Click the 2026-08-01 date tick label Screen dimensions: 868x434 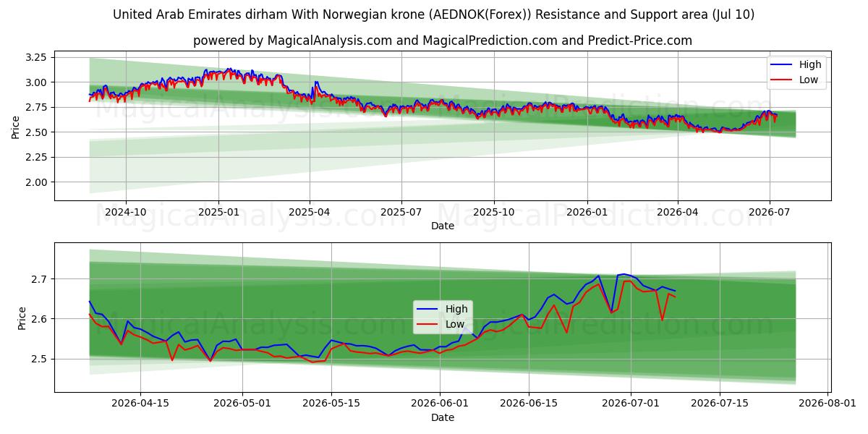828,404
